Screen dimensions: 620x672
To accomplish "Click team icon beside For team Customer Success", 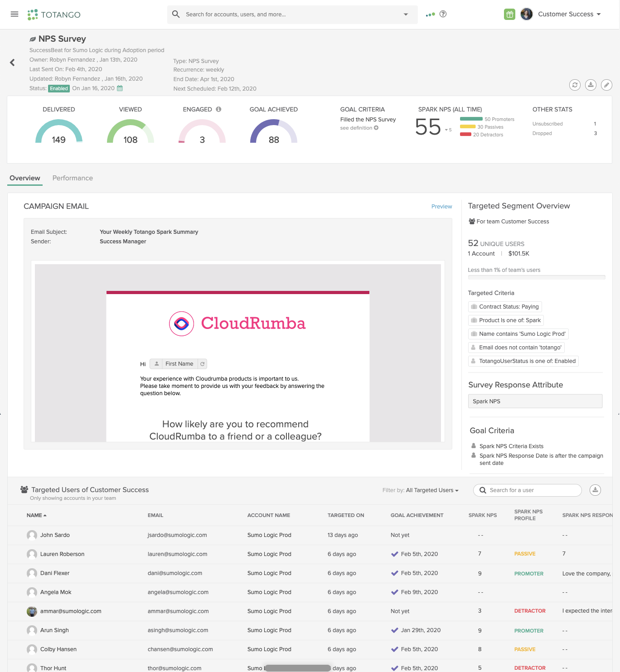I will (x=472, y=221).
